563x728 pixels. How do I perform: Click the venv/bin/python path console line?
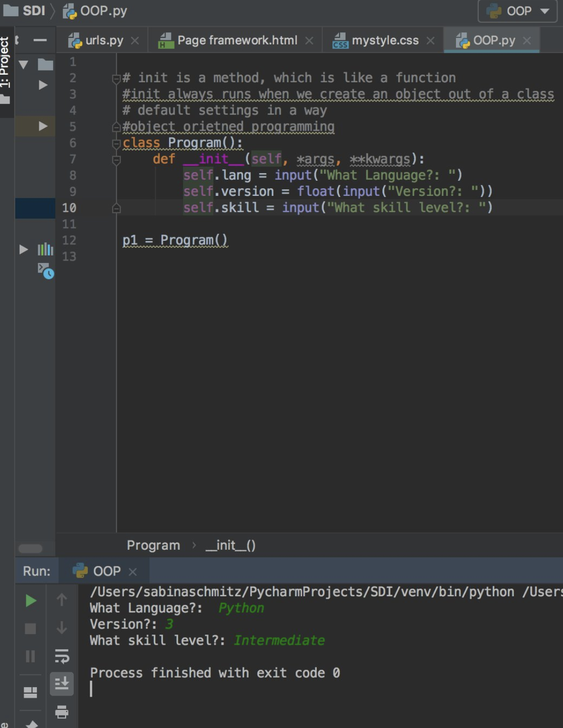pos(326,592)
